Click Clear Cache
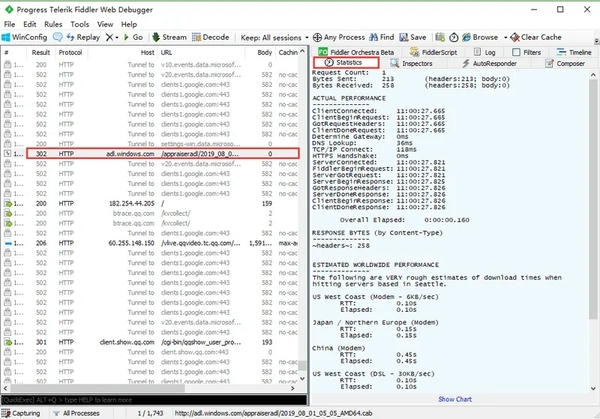 (536, 37)
